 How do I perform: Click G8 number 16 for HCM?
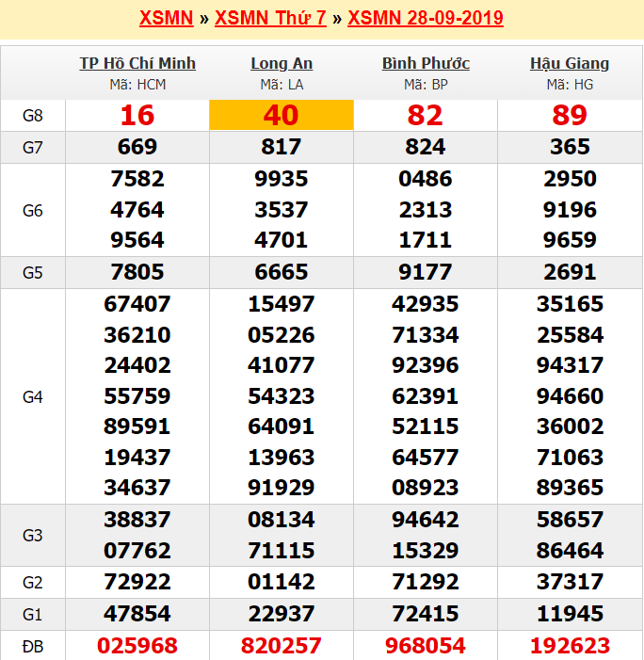point(137,115)
